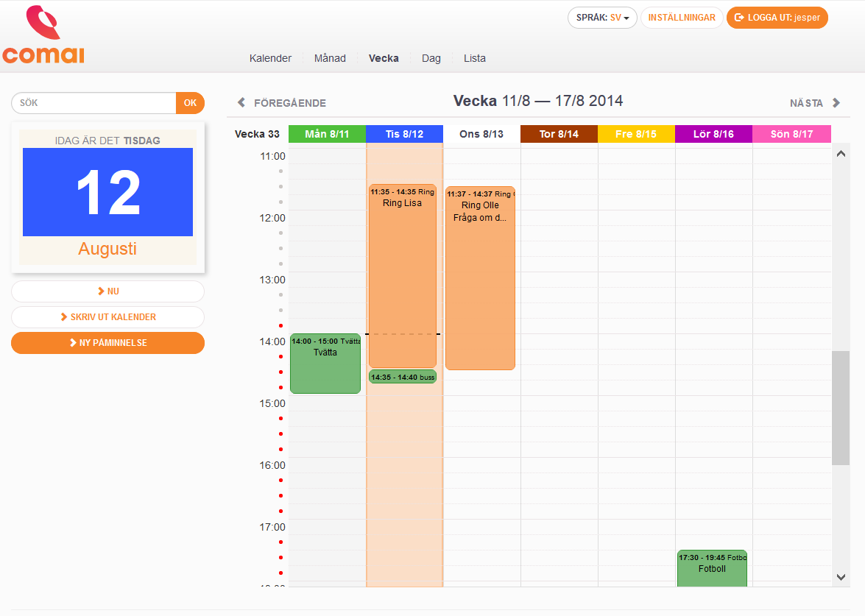Viewport: 865px width, 616px height.
Task: Click the 12:00 time label
Action: pos(272,218)
